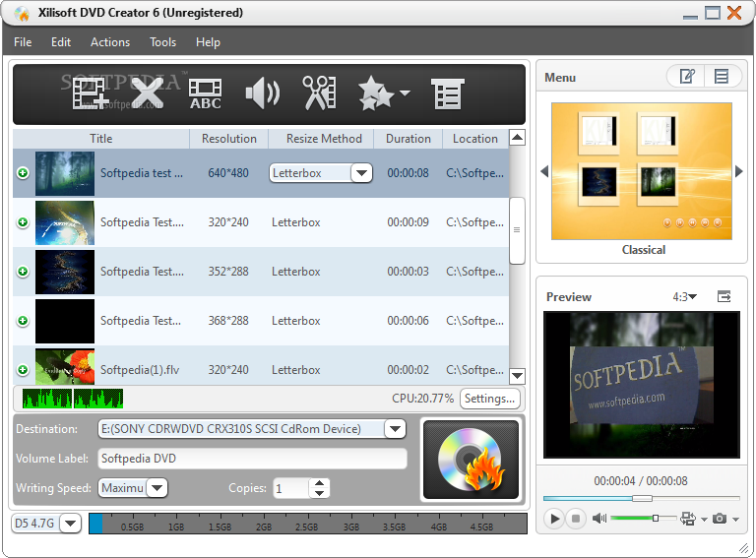Open the Help menu
The image size is (756, 558).
208,42
